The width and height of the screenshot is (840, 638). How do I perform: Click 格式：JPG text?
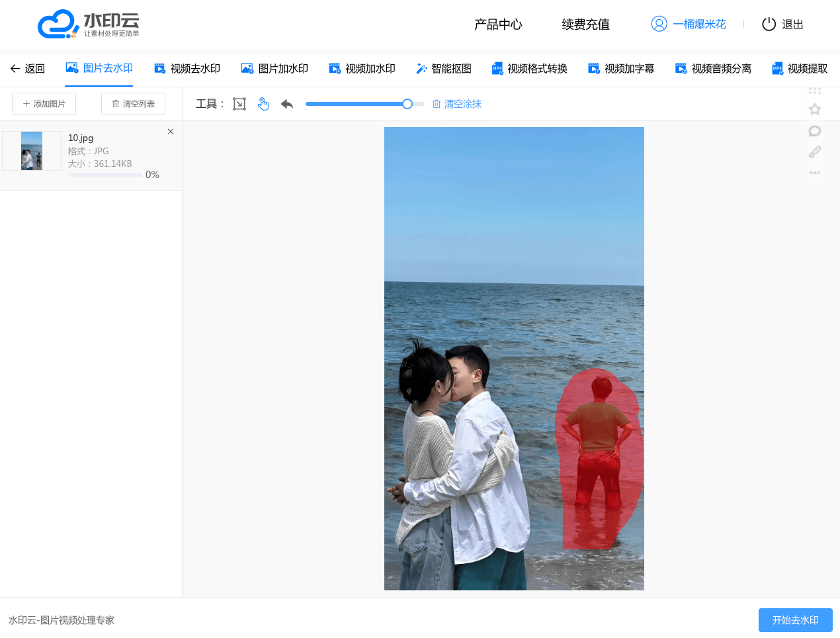(x=89, y=151)
